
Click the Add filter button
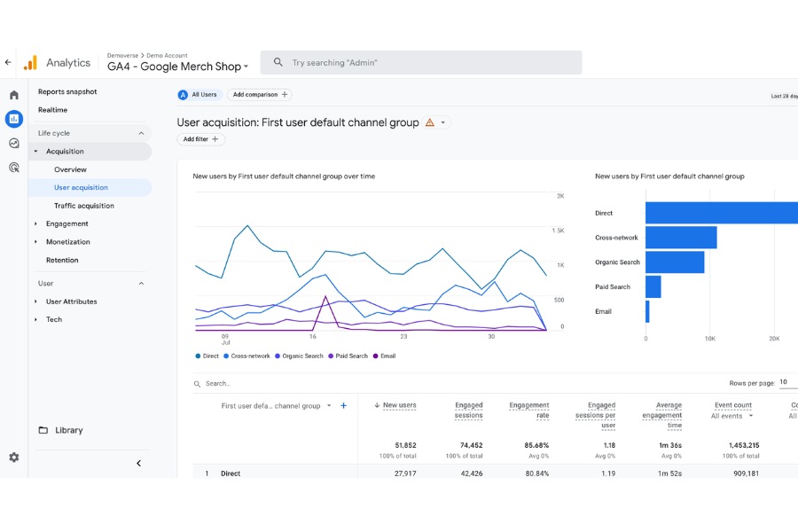click(201, 139)
